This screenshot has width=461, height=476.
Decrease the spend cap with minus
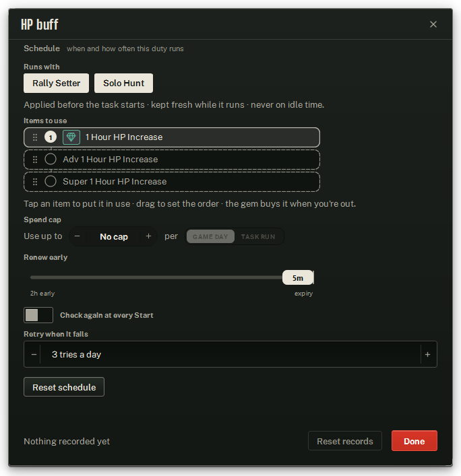[78, 236]
